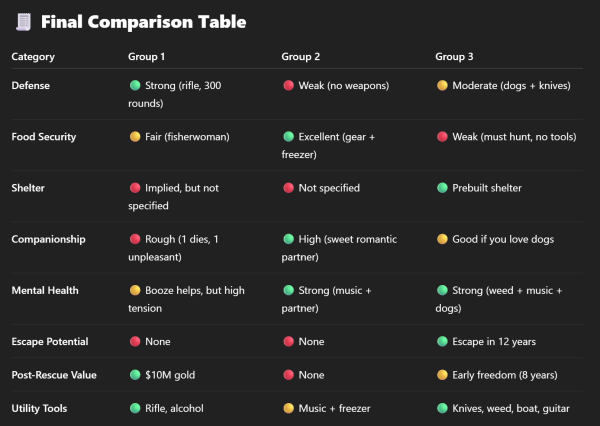
Task: Click the red circle beside Rough 1 dies
Action: [135, 239]
